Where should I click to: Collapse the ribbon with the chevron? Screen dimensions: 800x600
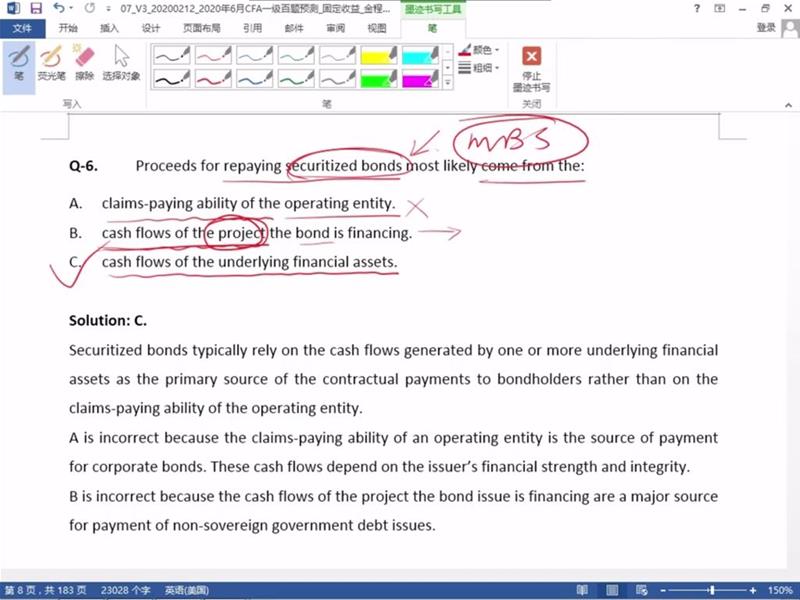click(788, 105)
